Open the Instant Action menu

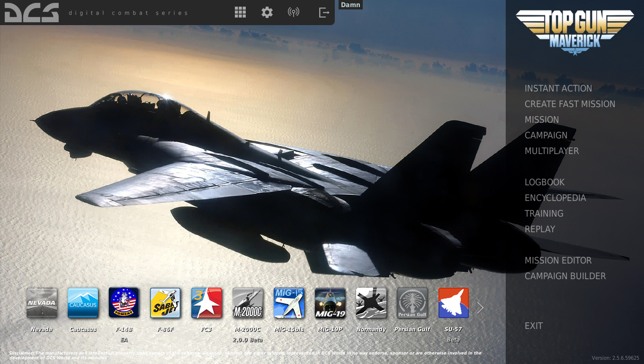pyautogui.click(x=558, y=89)
